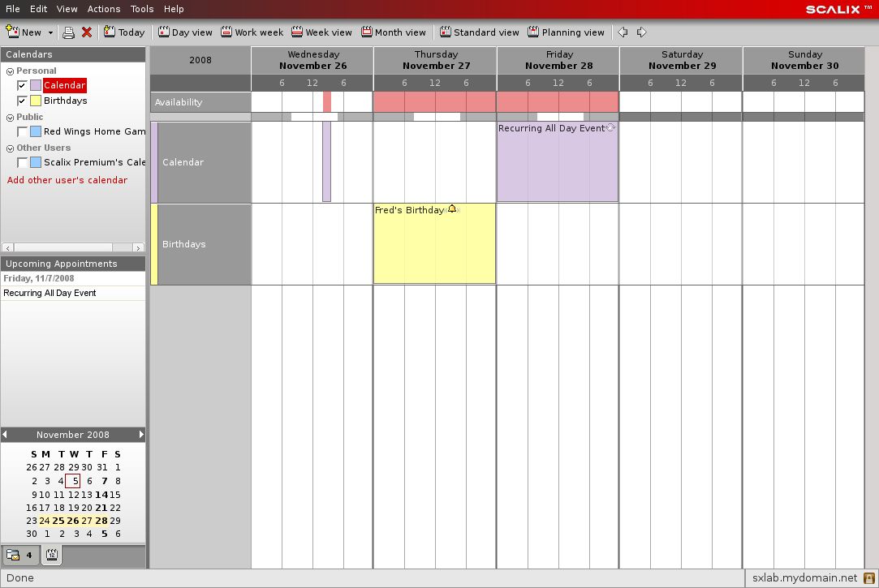879x588 pixels.
Task: Switch to Month view
Action: coord(394,32)
